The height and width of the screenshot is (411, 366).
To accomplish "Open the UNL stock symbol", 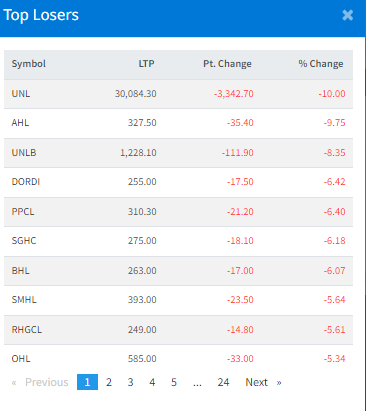I will [x=21, y=94].
